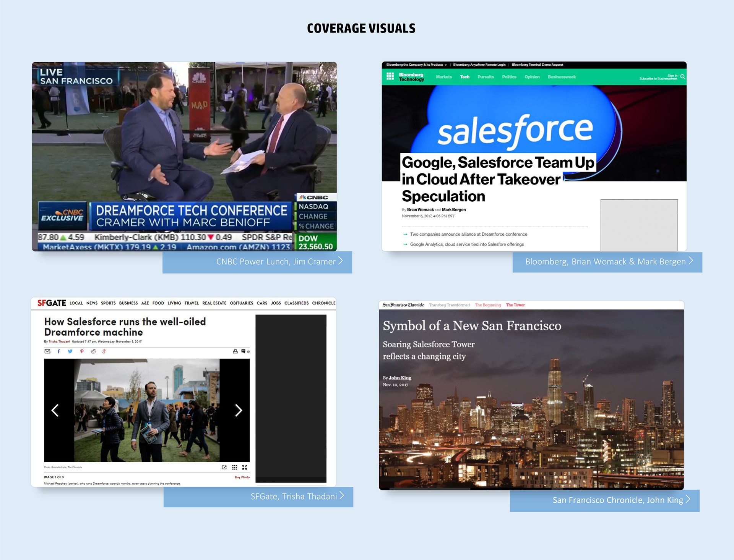
Task: Open the CARS menu on SFGate
Action: click(262, 303)
